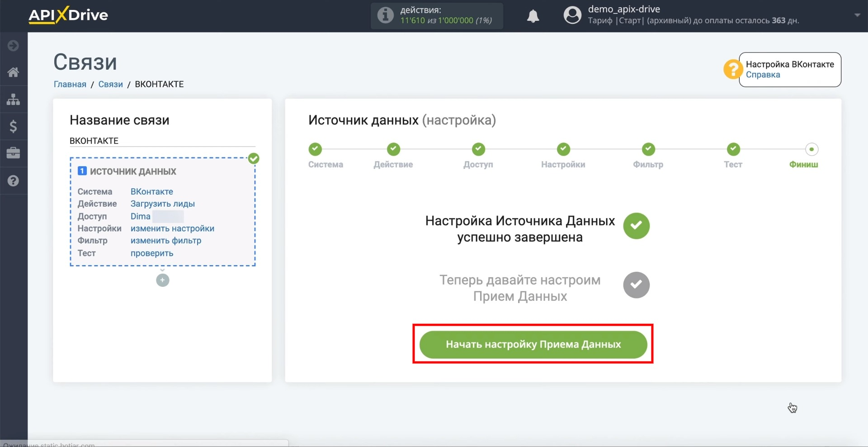Click the demo_apix-drive username
The height and width of the screenshot is (447, 868).
pos(624,9)
